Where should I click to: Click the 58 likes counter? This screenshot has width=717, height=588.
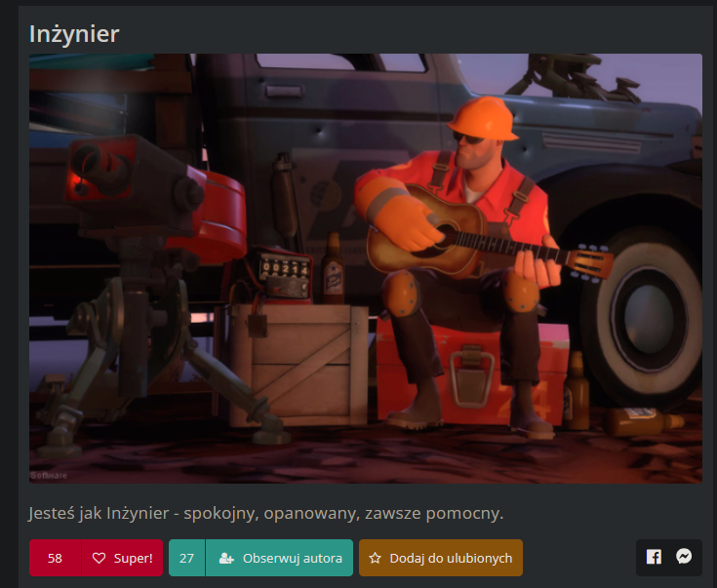(x=55, y=559)
